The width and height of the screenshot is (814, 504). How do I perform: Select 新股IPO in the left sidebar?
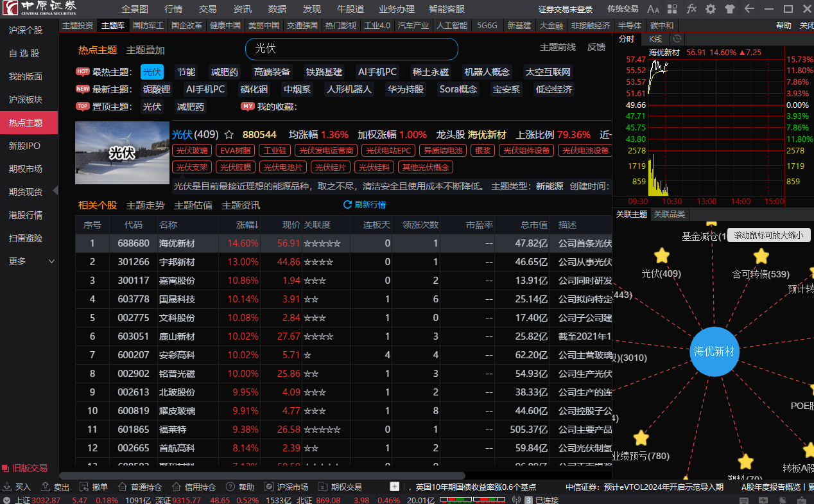pyautogui.click(x=29, y=146)
